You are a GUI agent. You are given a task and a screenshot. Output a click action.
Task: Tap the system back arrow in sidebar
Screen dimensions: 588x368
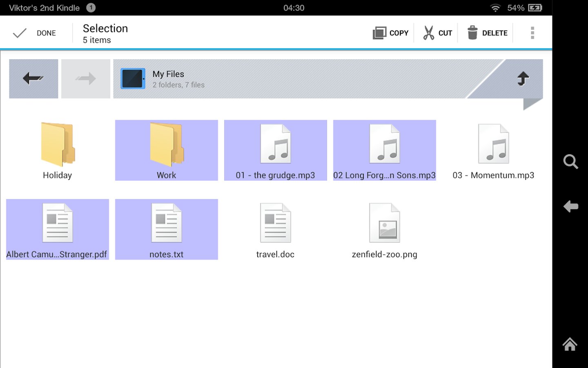coord(570,206)
